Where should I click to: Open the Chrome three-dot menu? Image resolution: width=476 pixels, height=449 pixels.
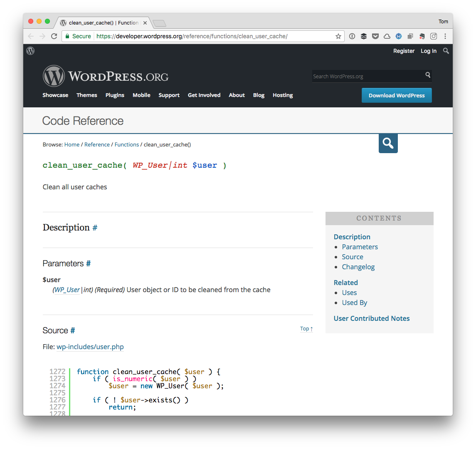pyautogui.click(x=445, y=36)
